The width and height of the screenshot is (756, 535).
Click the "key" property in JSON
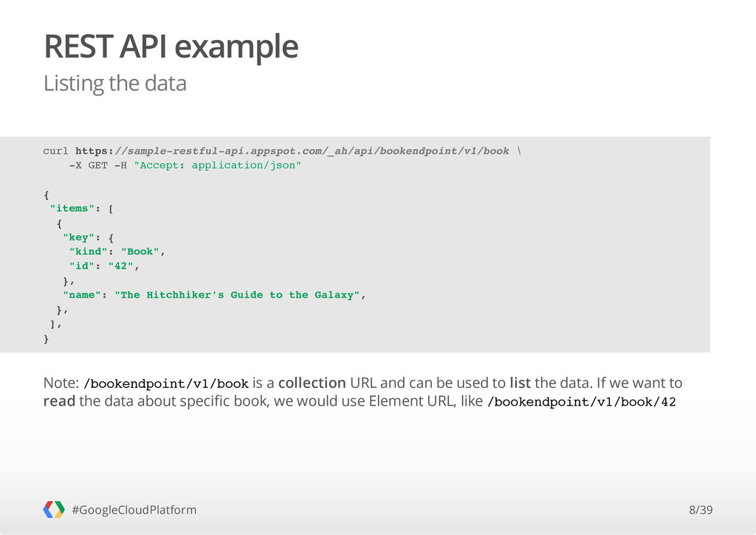click(78, 237)
